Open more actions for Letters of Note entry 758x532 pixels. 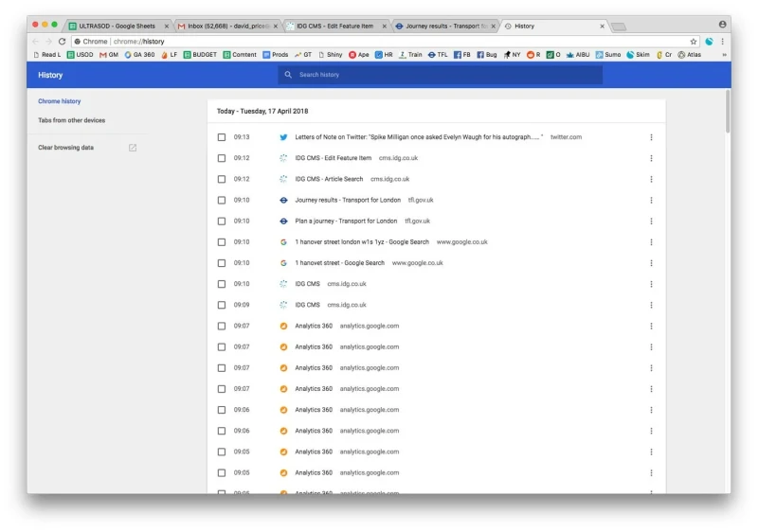pos(651,137)
